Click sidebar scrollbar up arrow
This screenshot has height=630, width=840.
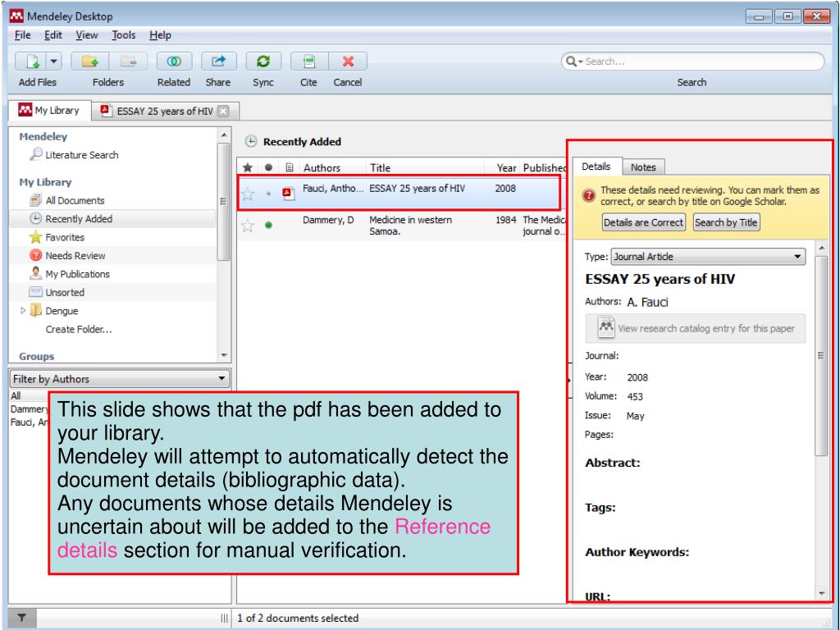pyautogui.click(x=224, y=135)
